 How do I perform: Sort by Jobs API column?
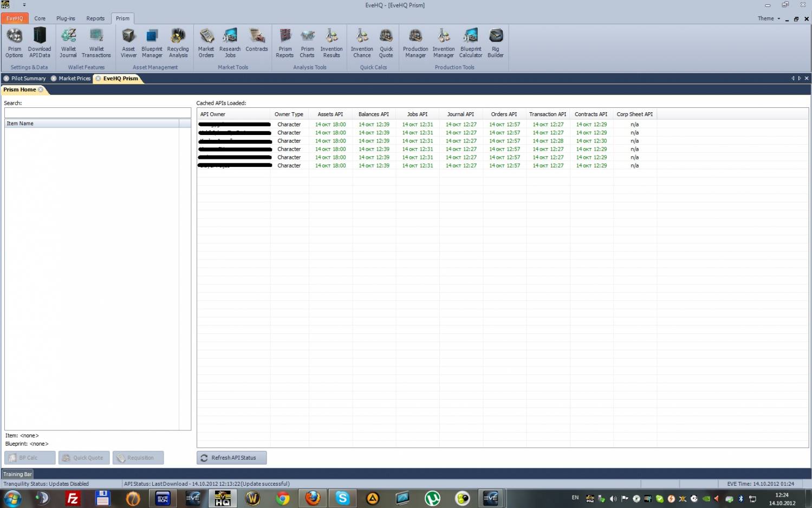418,114
